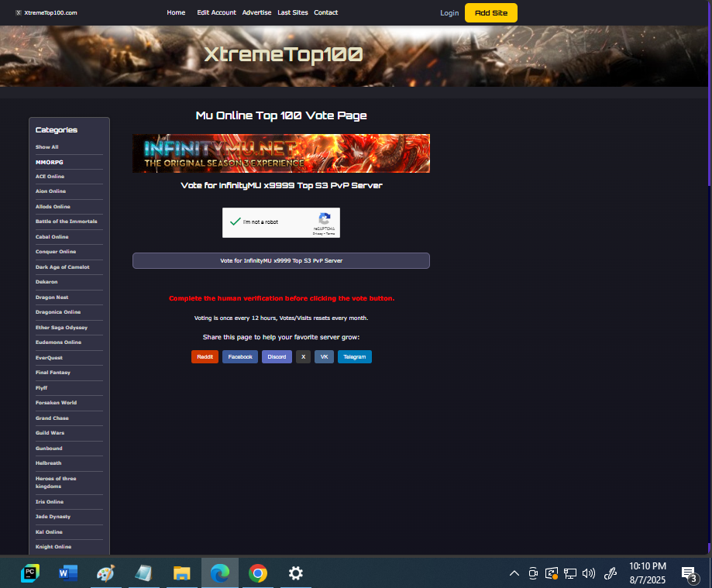This screenshot has width=712, height=588.
Task: Click the reCAPTCHA logo icon
Action: point(324,218)
